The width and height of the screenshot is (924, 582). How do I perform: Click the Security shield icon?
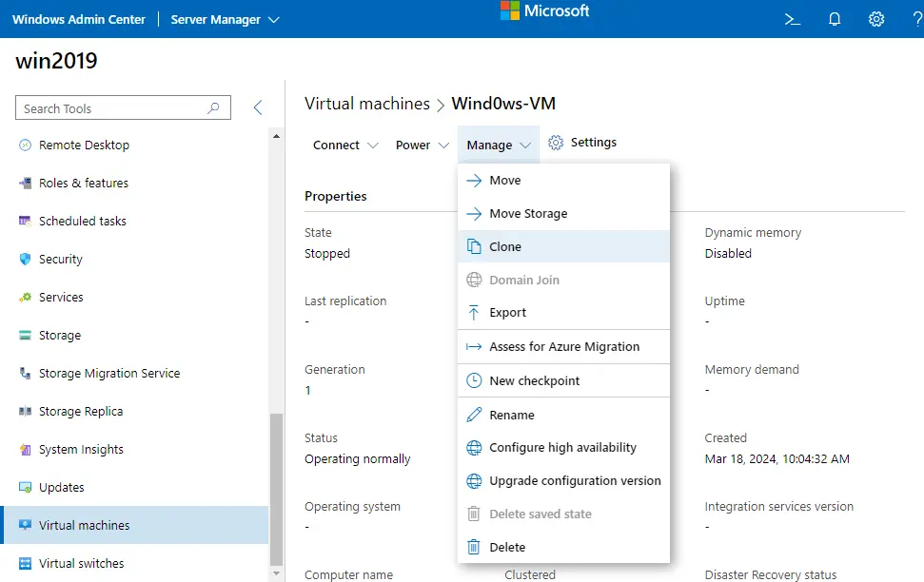[25, 260]
